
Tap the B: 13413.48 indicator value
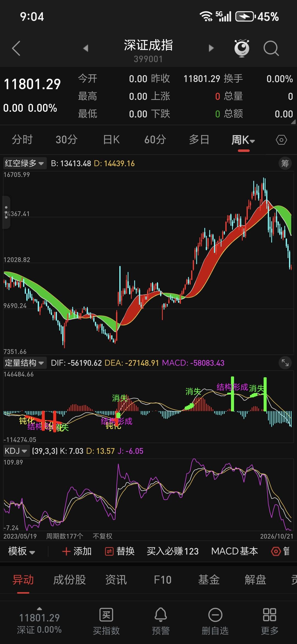71,163
